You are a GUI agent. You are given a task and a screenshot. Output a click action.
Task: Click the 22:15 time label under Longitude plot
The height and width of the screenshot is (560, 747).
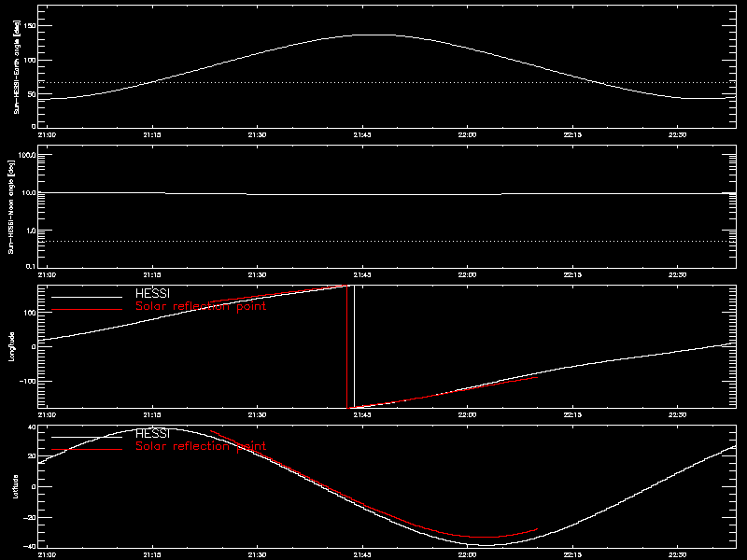pos(572,415)
